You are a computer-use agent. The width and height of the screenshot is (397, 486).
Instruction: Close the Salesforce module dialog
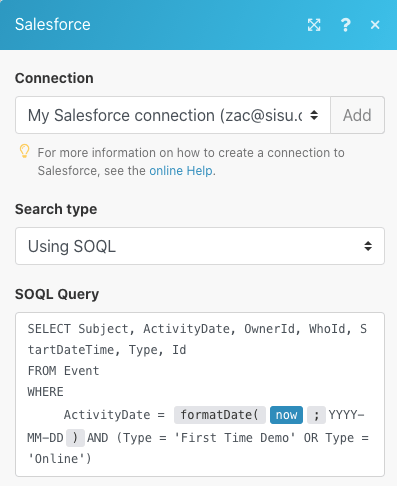(375, 25)
